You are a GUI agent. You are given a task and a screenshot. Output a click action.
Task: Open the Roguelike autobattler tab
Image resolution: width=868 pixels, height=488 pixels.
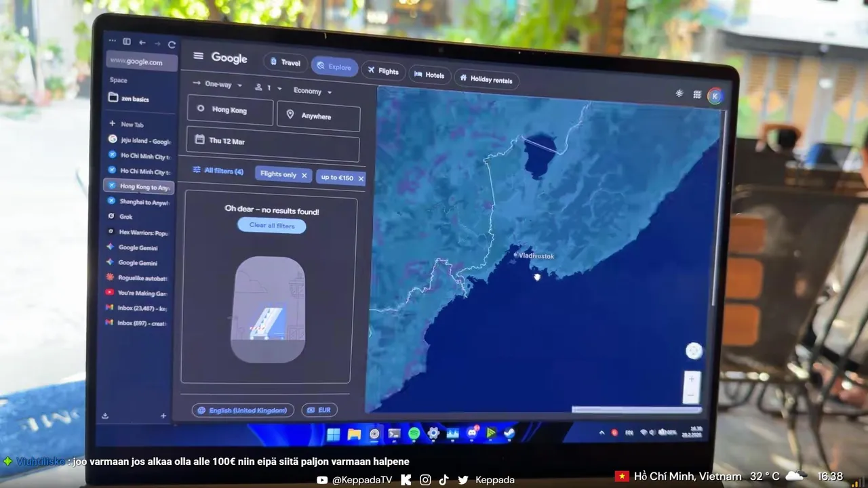136,278
